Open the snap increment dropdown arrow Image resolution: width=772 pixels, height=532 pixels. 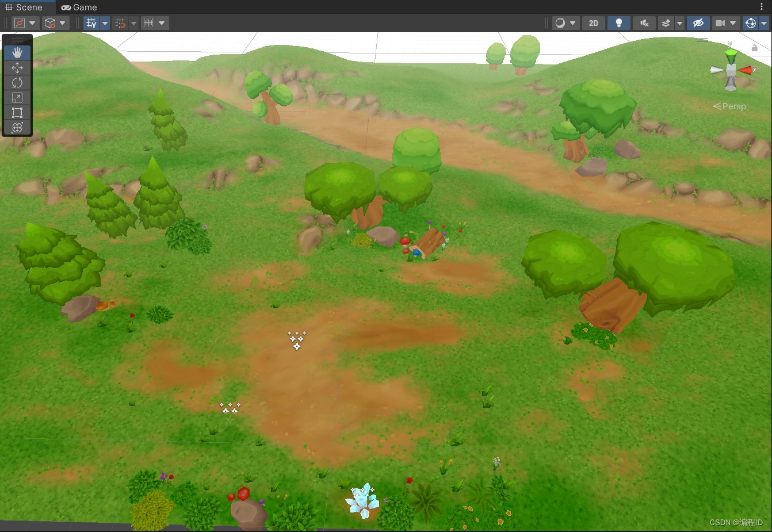click(x=162, y=23)
